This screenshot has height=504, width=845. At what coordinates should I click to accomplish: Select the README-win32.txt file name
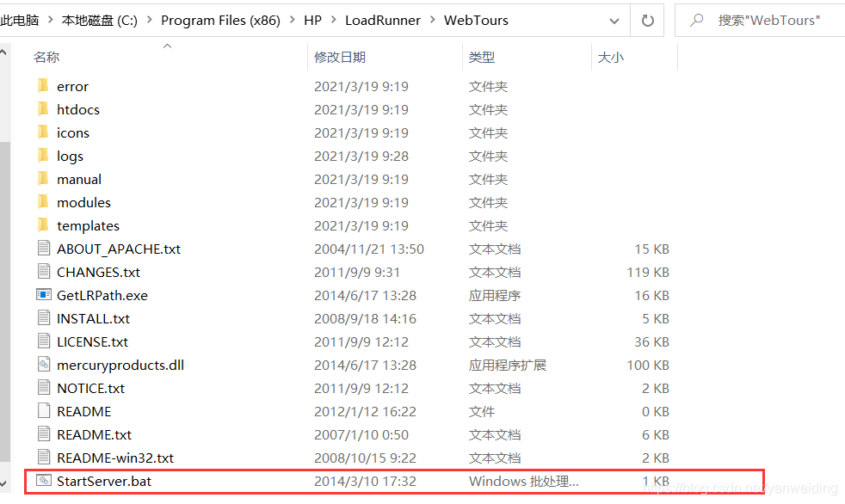coord(115,458)
